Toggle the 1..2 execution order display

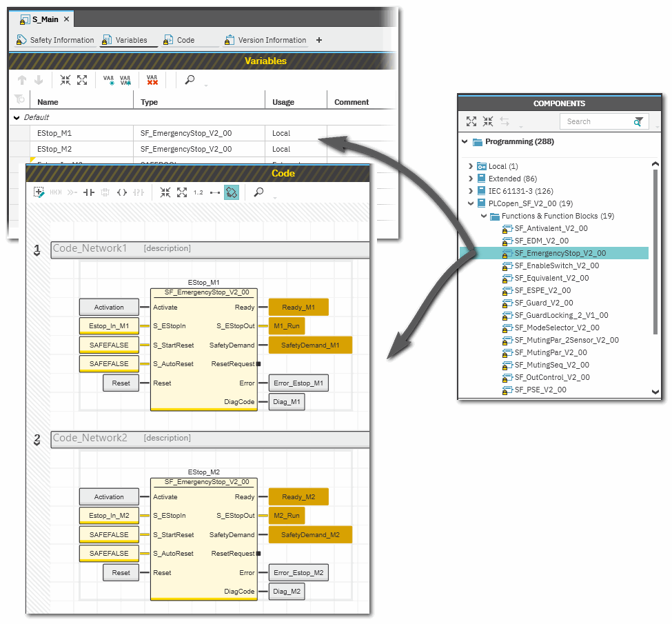[198, 192]
